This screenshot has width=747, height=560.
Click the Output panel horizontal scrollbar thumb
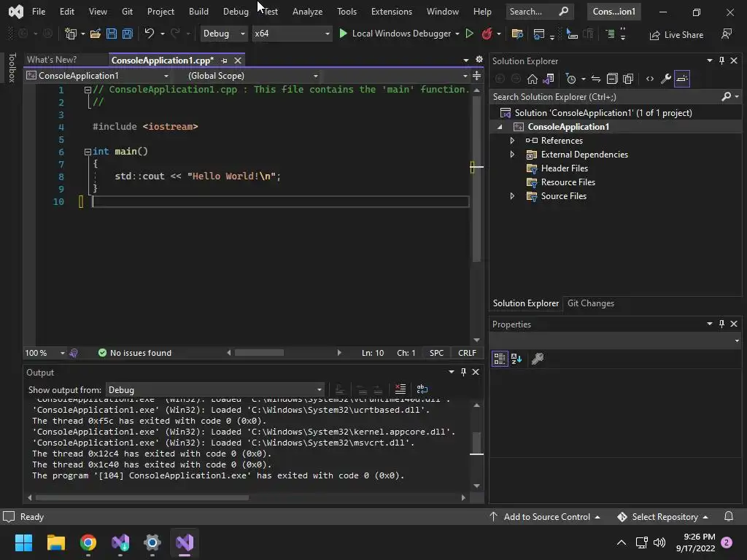click(142, 497)
